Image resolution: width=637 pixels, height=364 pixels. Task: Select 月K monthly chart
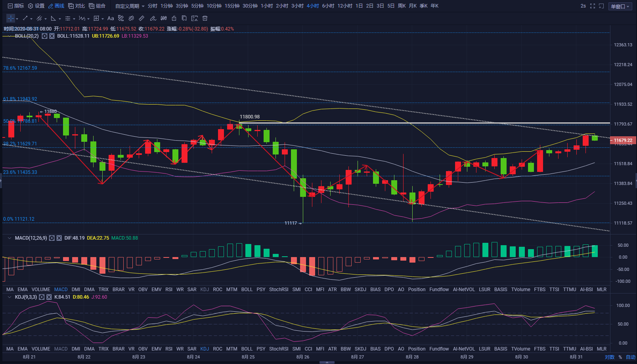click(413, 6)
